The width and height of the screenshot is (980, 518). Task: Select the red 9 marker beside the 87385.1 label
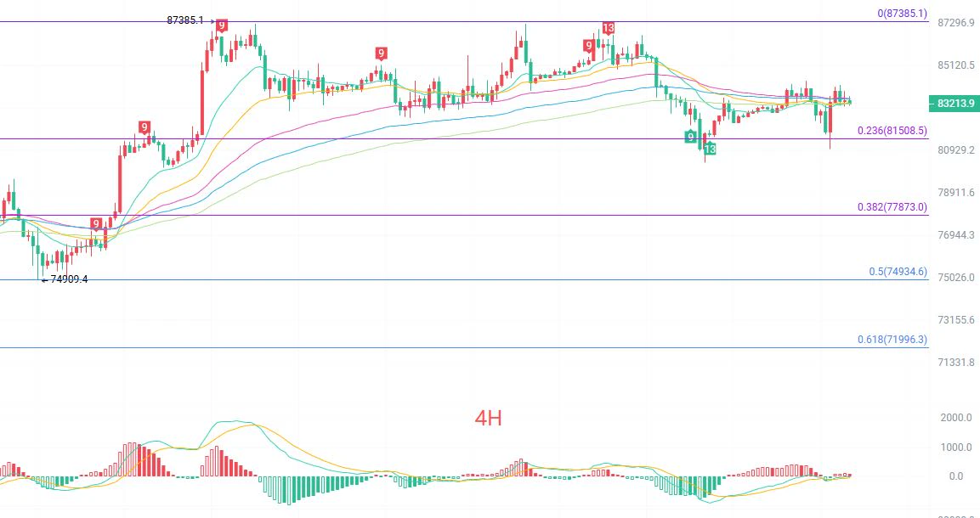coord(221,25)
